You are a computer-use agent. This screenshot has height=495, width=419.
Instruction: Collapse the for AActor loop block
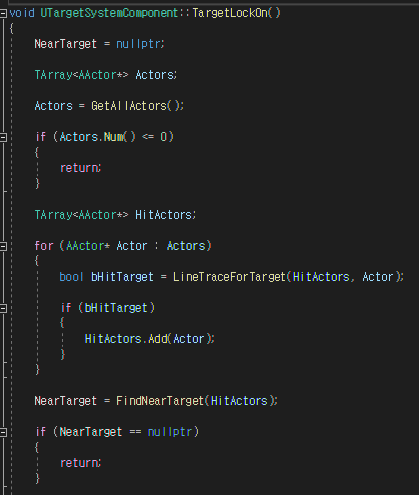tap(3, 246)
